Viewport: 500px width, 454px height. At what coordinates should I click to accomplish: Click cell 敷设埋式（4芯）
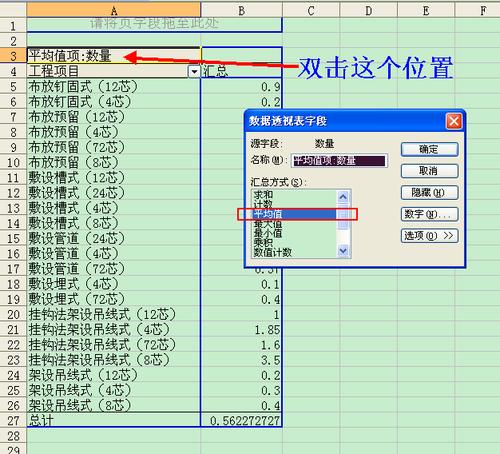[x=114, y=284]
